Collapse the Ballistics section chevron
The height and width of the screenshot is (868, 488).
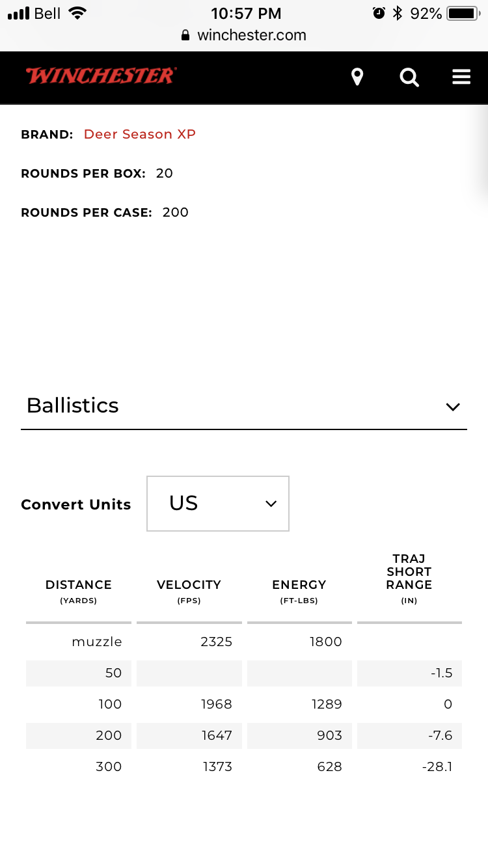(x=453, y=407)
